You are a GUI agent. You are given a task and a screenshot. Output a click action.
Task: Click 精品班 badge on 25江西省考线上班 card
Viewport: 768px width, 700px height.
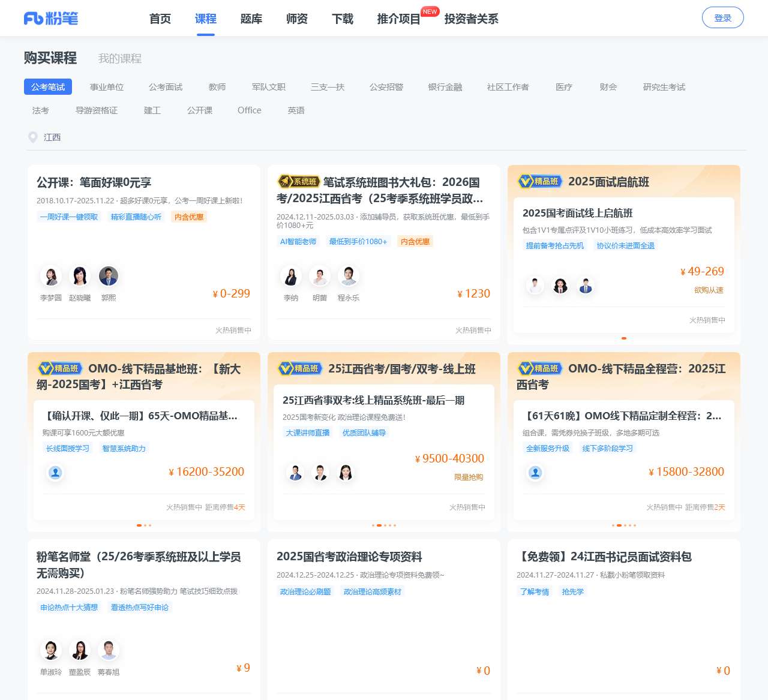point(300,368)
